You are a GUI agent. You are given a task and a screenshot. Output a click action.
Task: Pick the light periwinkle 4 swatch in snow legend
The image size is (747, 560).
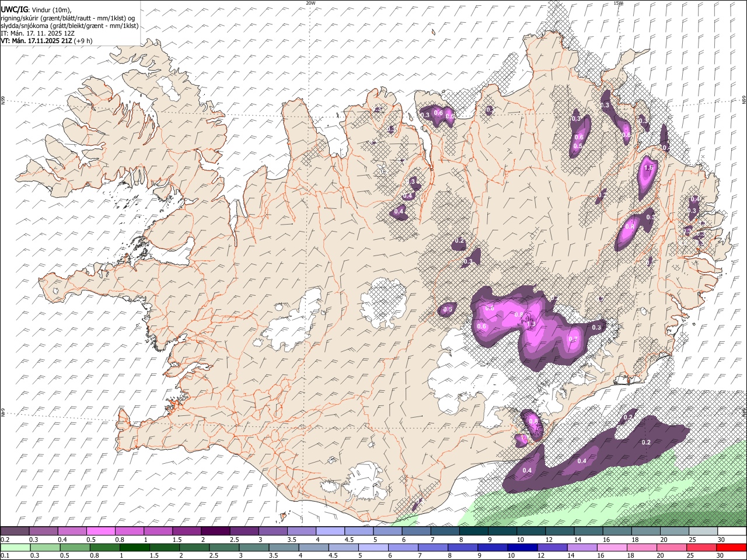pos(330,531)
